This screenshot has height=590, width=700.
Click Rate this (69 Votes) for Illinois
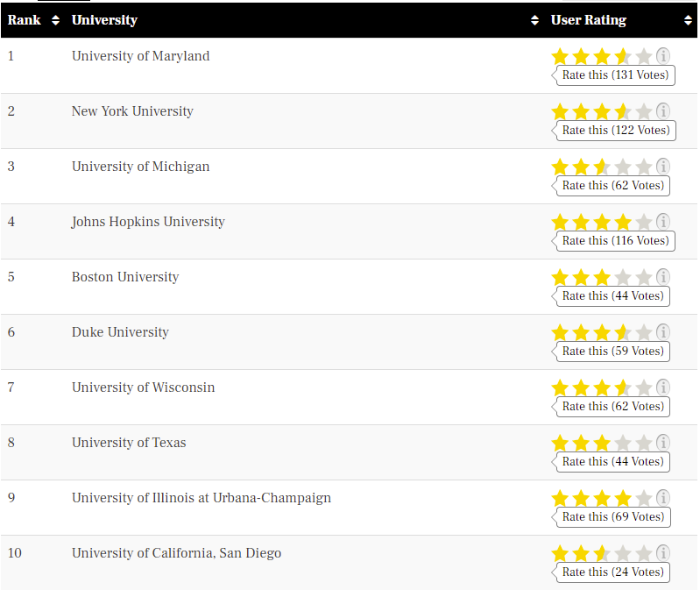click(613, 517)
